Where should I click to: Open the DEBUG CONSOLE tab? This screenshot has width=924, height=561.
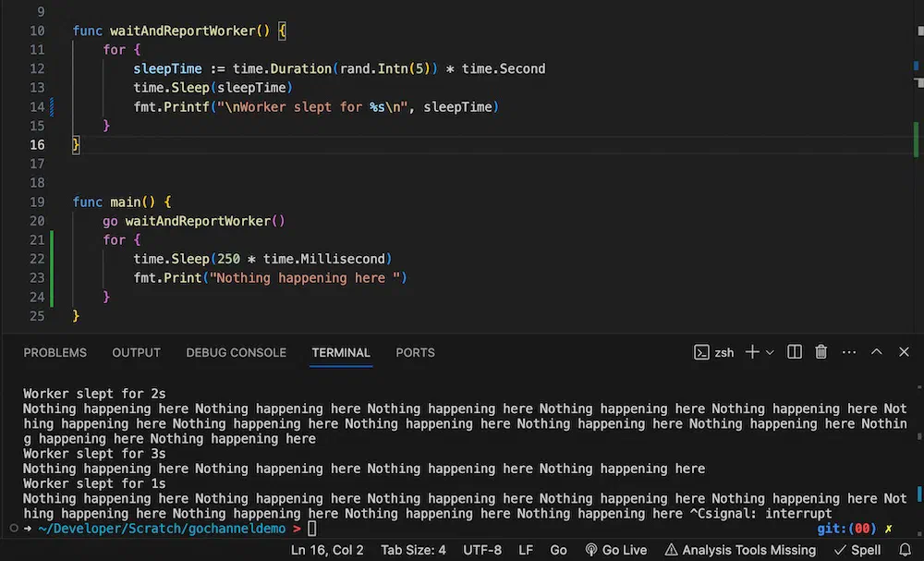click(237, 352)
